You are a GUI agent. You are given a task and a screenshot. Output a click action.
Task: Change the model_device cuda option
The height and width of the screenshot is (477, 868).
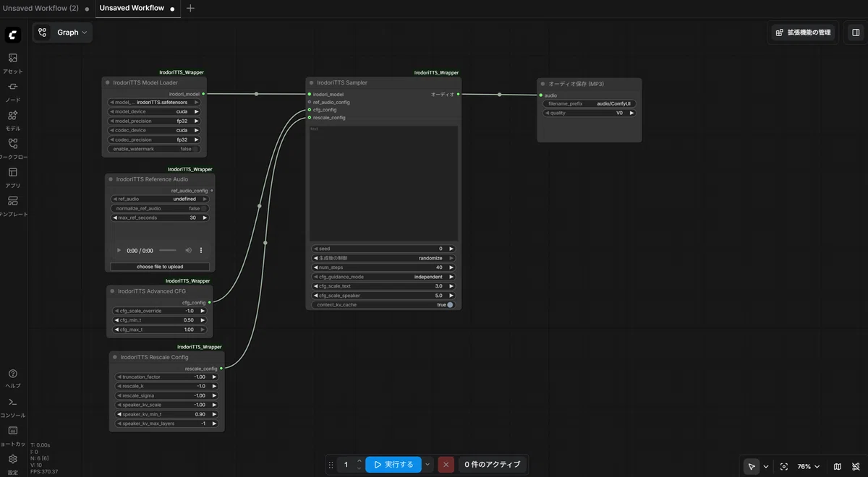pos(154,112)
